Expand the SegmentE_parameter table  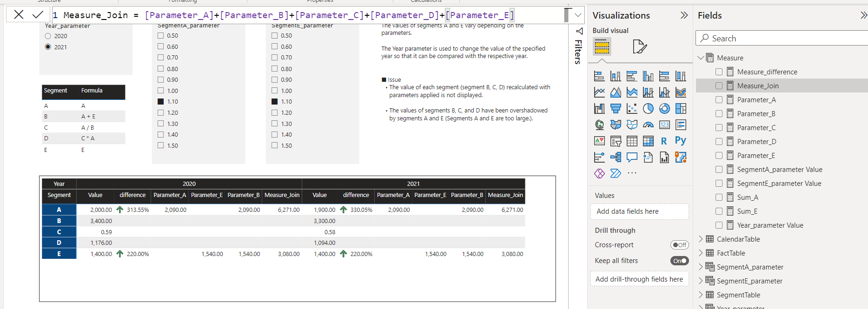(701, 281)
